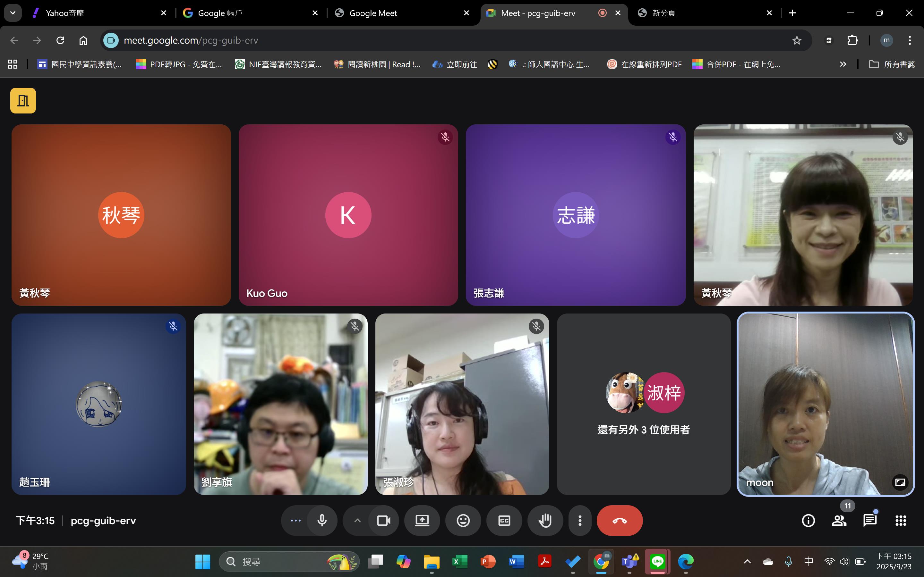The width and height of the screenshot is (924, 577).
Task: Expand video settings caret arrow
Action: [357, 521]
